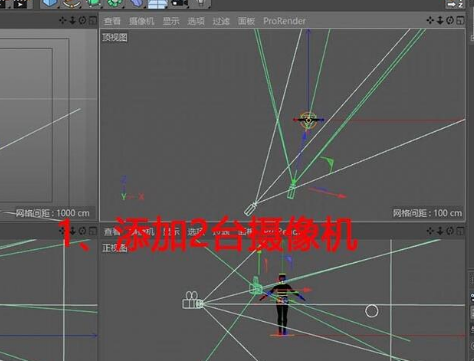Add a Light object from toolbar
This screenshot has height=361, width=474.
coord(201,3)
